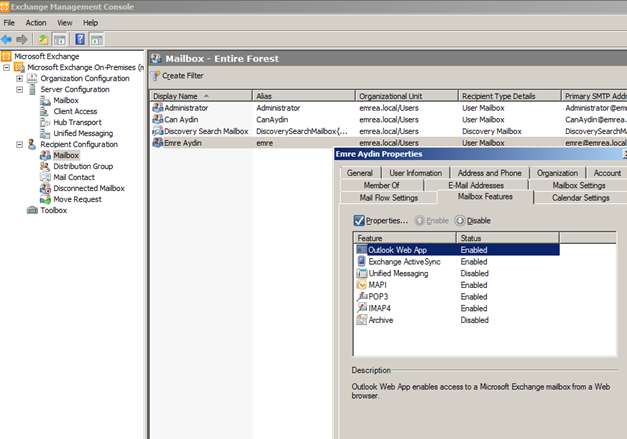Screen dimensions: 627x439
Task: Click the Disconnected Mailbox tree icon
Action: (x=45, y=188)
